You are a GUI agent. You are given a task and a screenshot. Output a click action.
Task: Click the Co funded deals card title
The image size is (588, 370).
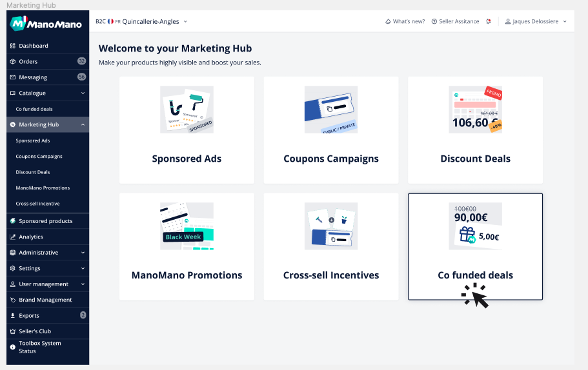point(476,275)
